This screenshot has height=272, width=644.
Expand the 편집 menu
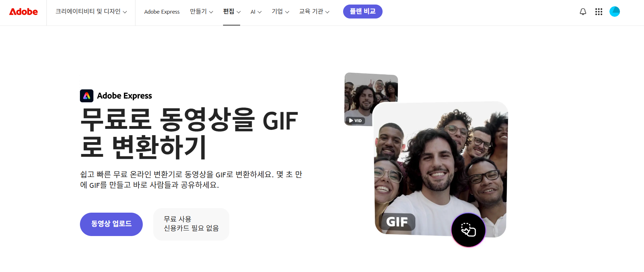[232, 12]
